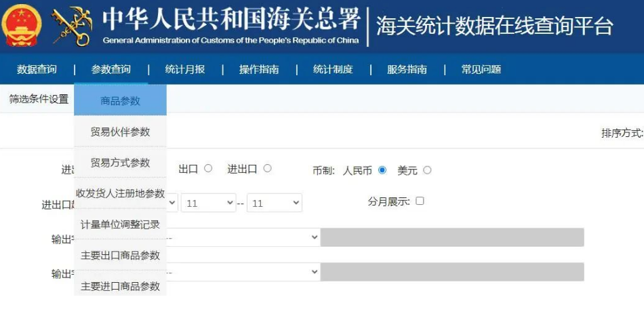This screenshot has width=644, height=314.
Task: Enable the 分月展示 checkbox
Action: [420, 201]
